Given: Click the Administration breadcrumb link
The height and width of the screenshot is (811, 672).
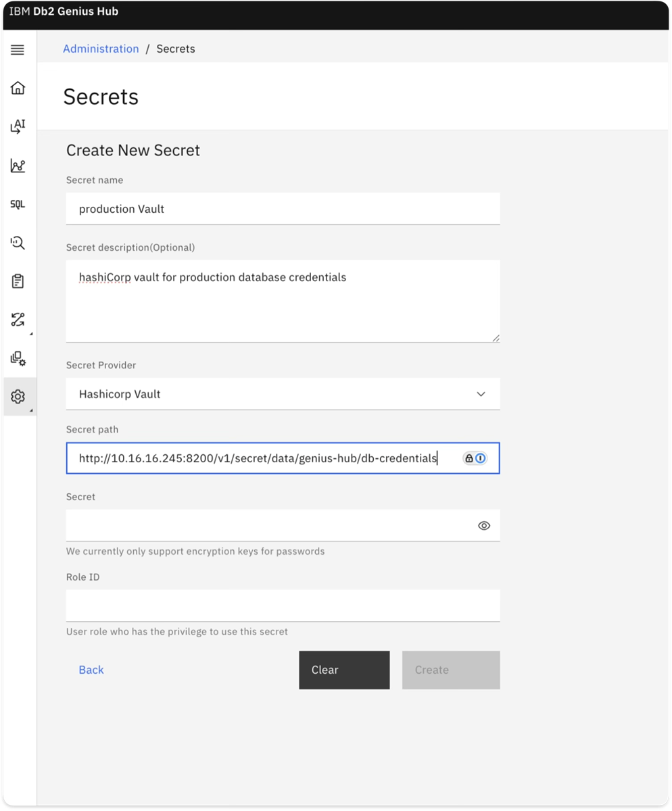Looking at the screenshot, I should (x=101, y=49).
